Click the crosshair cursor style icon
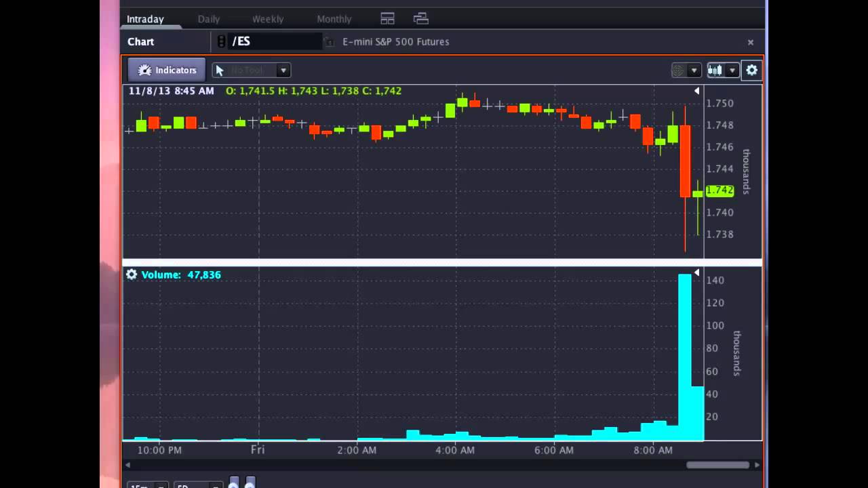868x488 pixels. point(677,70)
